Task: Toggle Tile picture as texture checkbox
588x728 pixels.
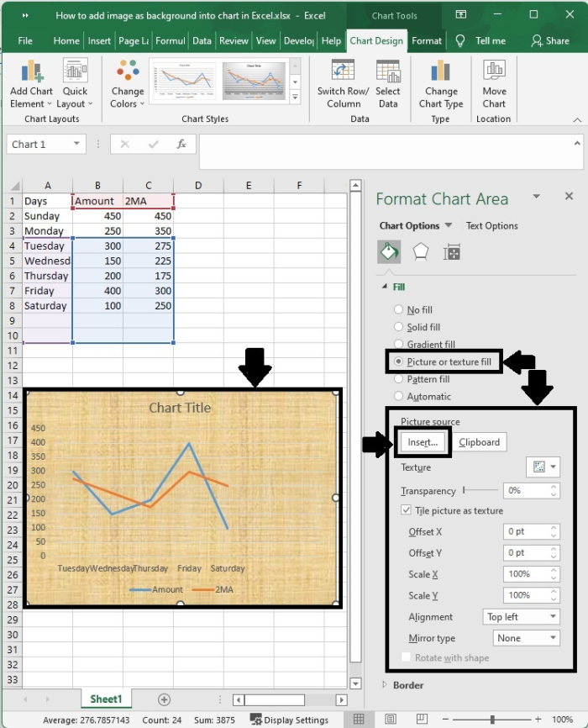Action: [x=406, y=510]
